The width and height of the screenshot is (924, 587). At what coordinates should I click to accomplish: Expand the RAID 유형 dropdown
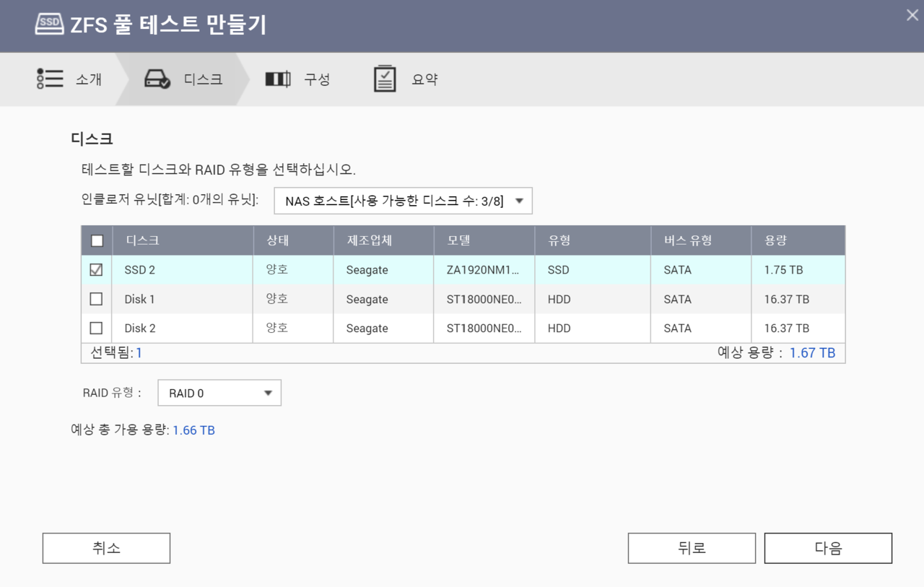point(219,393)
